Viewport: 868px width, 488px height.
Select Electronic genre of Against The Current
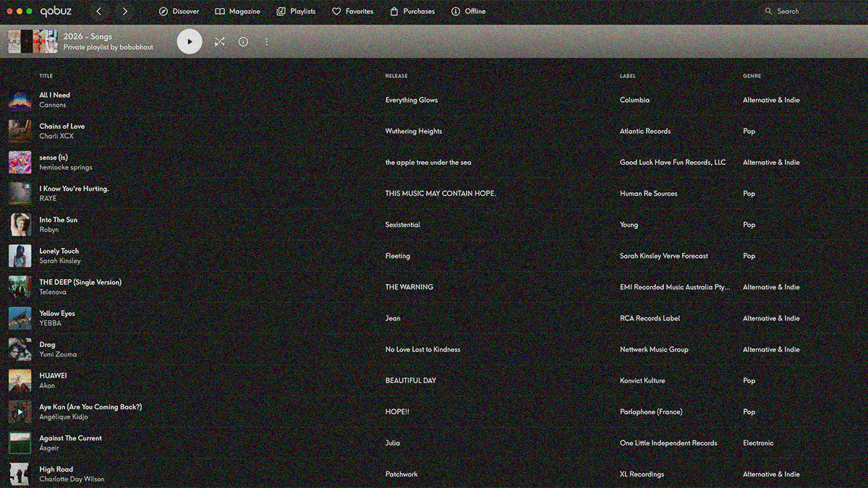[x=758, y=443]
